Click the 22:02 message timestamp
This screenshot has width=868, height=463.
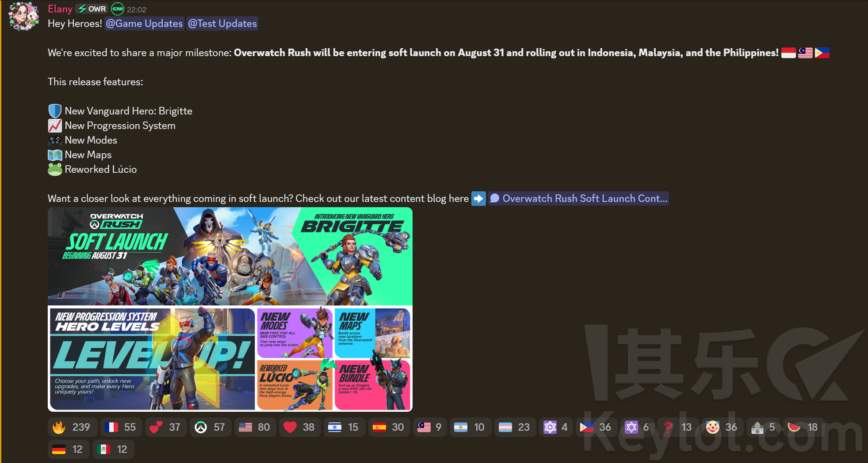137,9
